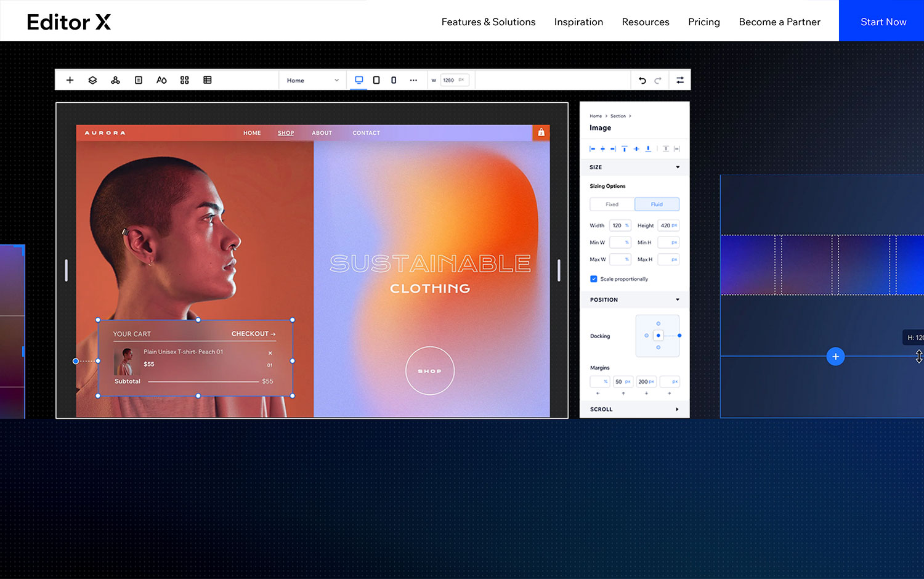924x579 pixels.
Task: Open the Quick Add grid icon
Action: coord(184,79)
